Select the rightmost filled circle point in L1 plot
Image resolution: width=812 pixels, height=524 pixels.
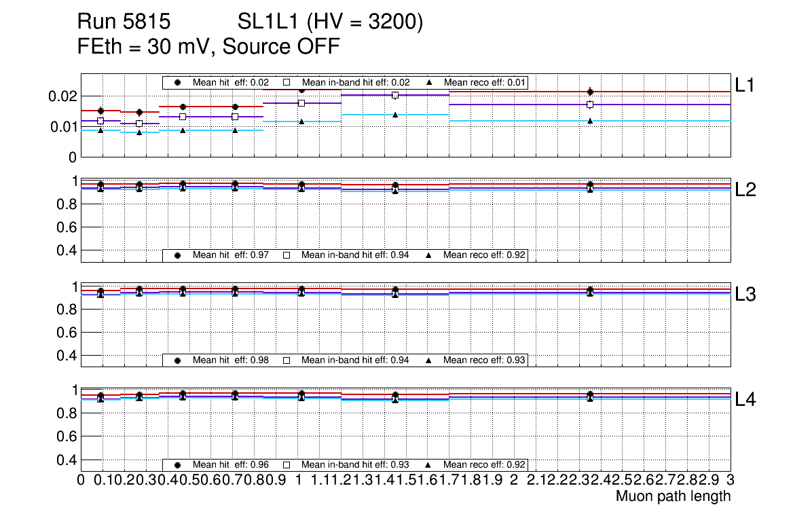(x=590, y=92)
